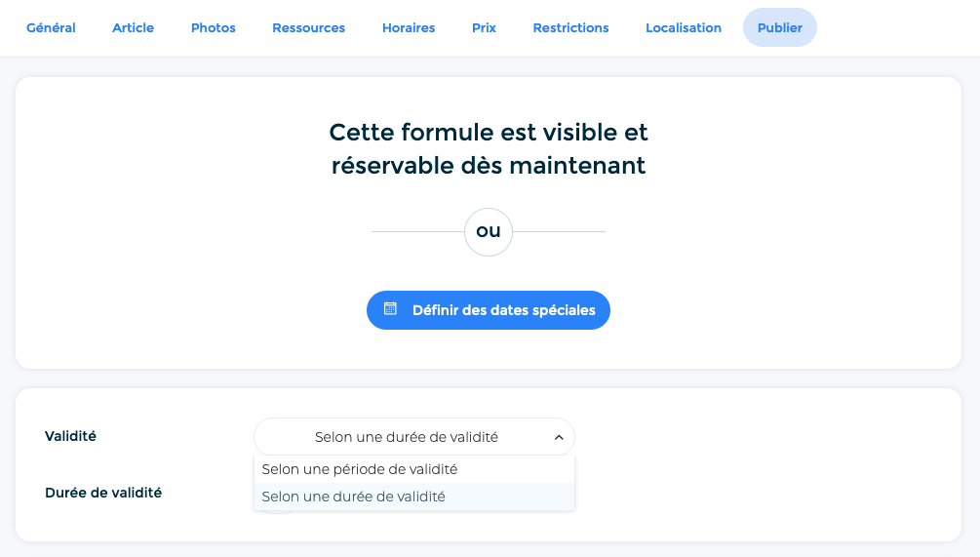Switch to the Général tab
980x557 pixels.
coord(51,27)
